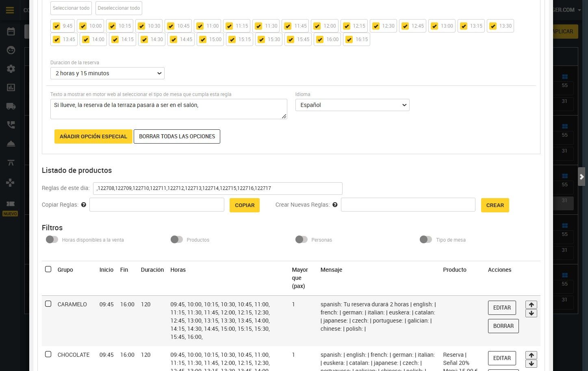
Task: Uncheck the 12:00 time slot checkbox
Action: [x=317, y=26]
